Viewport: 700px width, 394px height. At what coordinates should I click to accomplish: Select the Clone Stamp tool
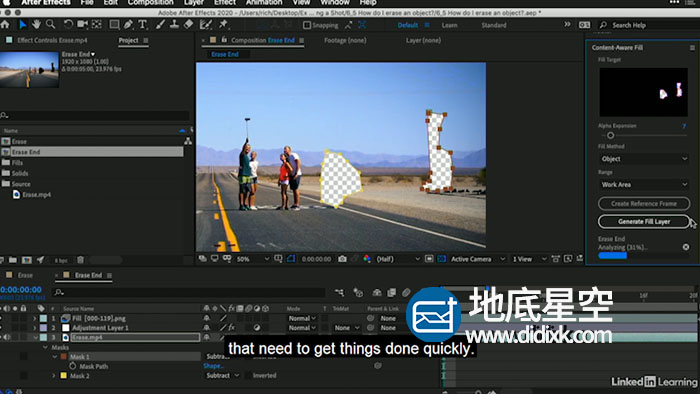(x=174, y=25)
